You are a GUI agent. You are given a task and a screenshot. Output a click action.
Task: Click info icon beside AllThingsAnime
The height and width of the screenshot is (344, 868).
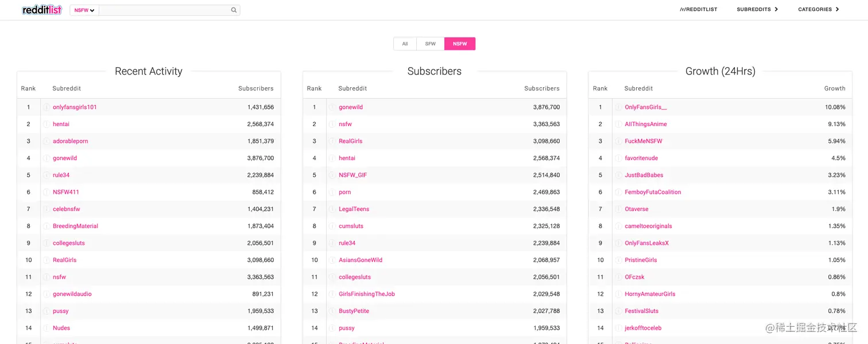618,124
